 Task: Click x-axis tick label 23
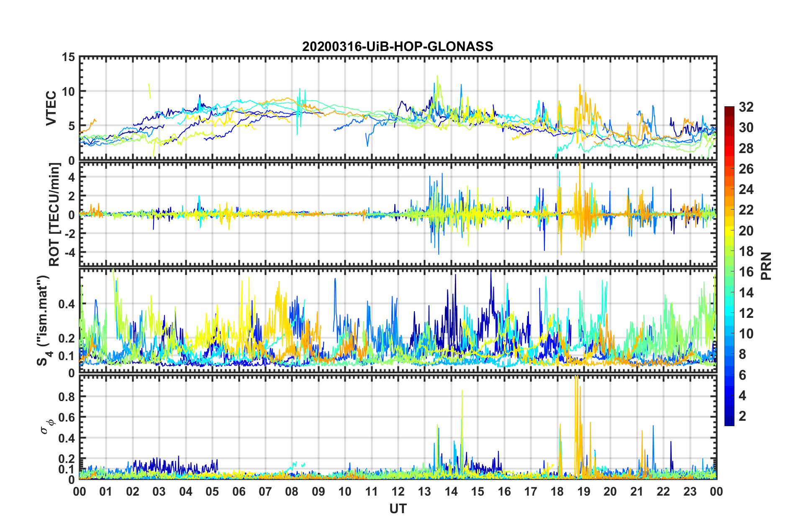(690, 491)
